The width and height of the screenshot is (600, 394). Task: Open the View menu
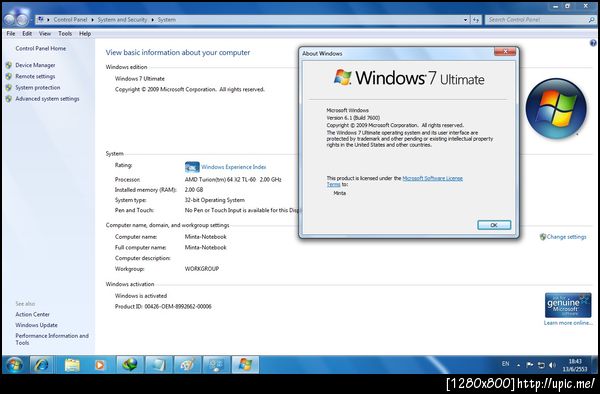(x=45, y=34)
